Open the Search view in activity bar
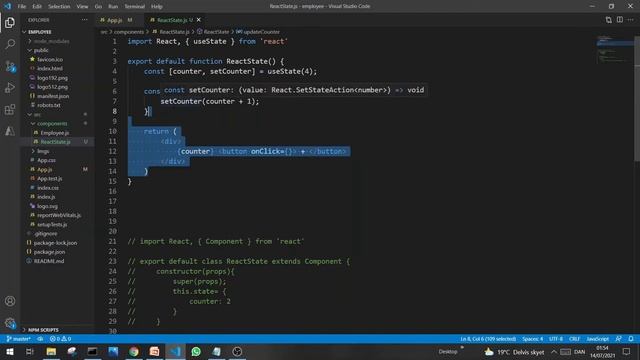The image size is (640, 360). click(10, 44)
